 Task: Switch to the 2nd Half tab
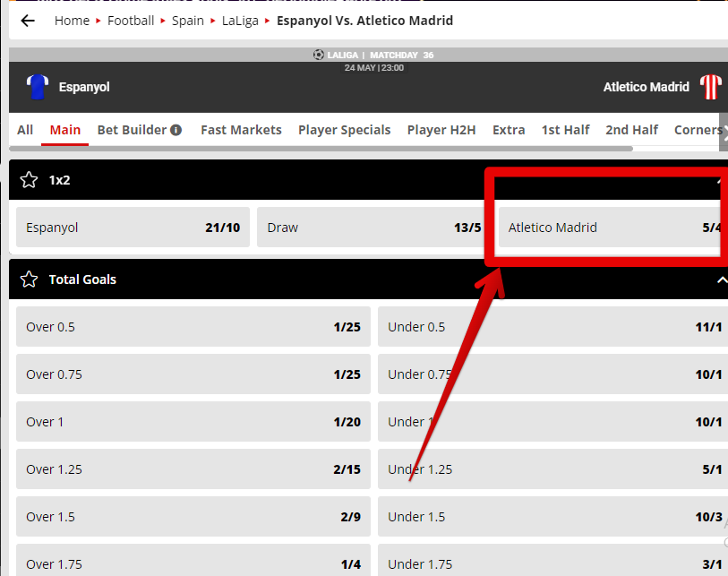pyautogui.click(x=632, y=130)
